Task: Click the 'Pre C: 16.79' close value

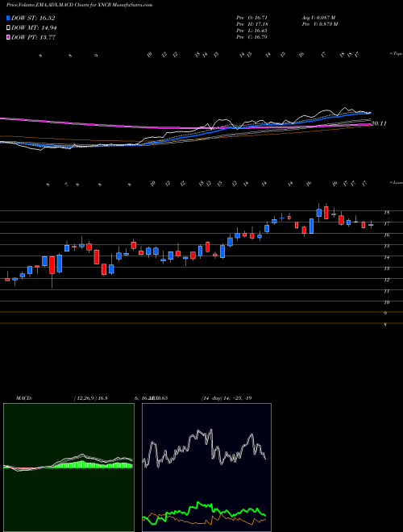Action: 252,37
